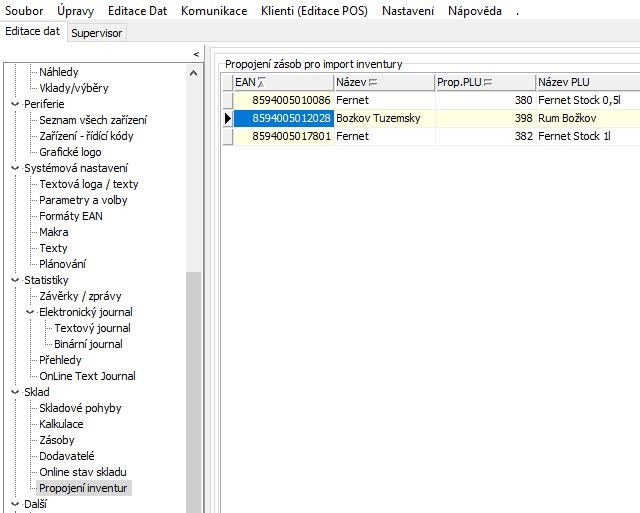Screen dimensions: 640x513
Task: Collapse the Periferie tree section
Action: 14,104
